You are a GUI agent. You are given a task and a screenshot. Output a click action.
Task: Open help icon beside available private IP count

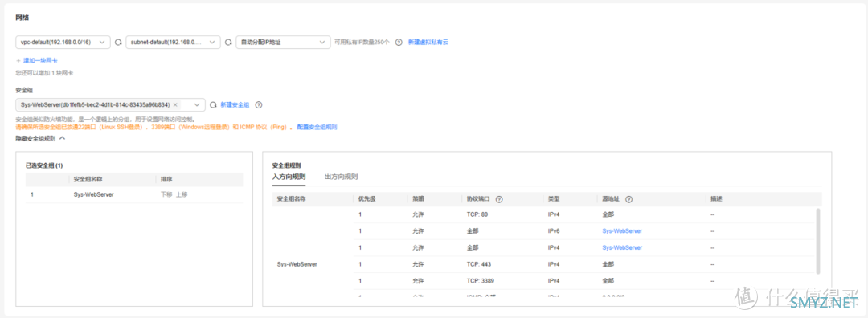[x=399, y=42]
